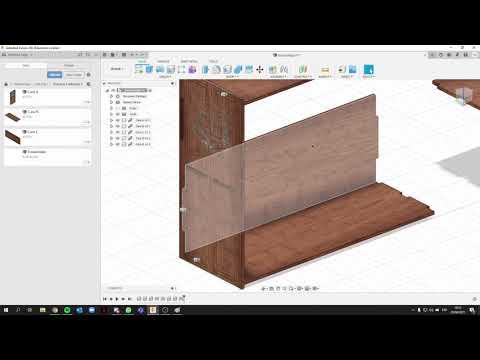Activate the blue Select tool
This screenshot has width=480, height=360.
[368, 69]
